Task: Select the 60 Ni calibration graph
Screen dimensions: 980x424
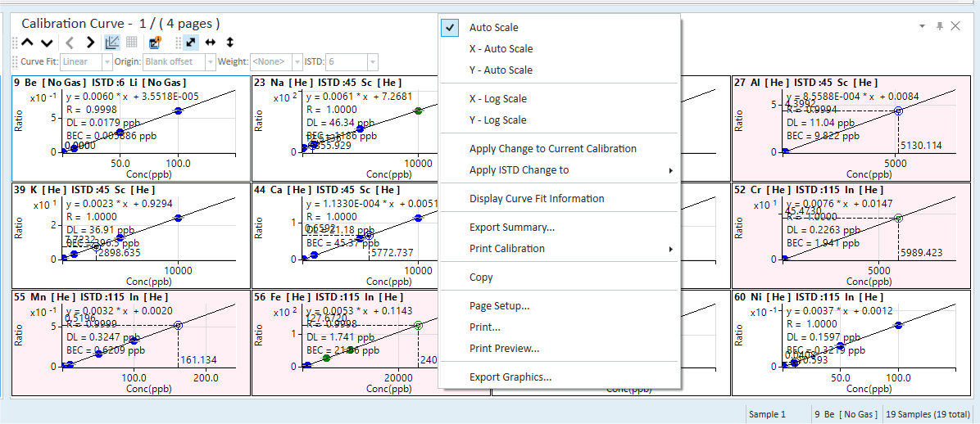Action: [851, 343]
